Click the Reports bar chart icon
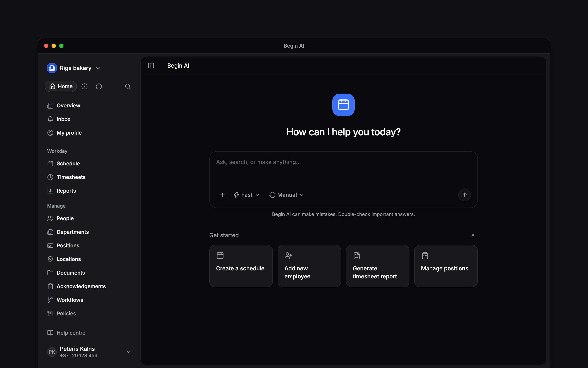This screenshot has width=588, height=368. point(50,191)
